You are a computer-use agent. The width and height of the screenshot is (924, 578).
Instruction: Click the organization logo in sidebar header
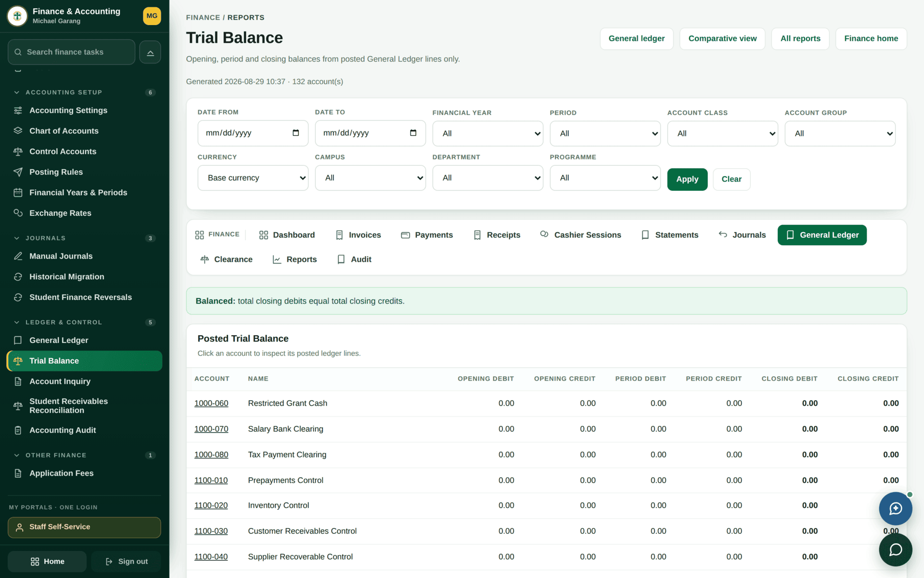(17, 16)
